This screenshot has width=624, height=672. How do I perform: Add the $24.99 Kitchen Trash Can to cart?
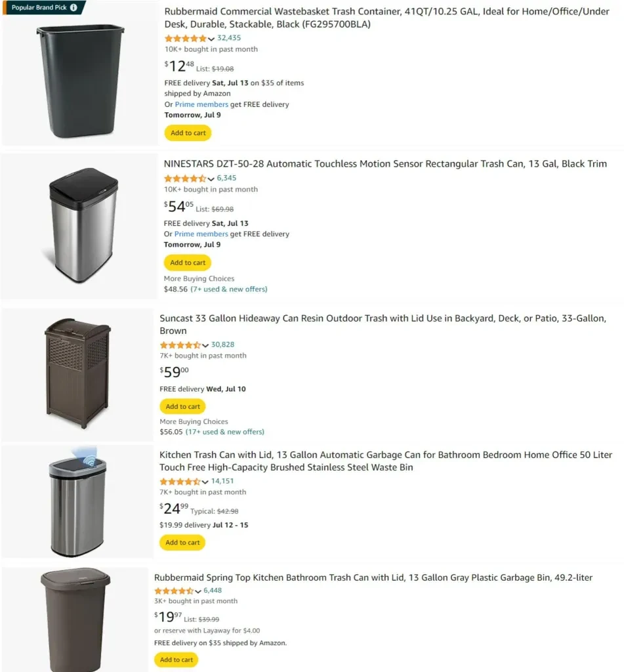tap(182, 543)
